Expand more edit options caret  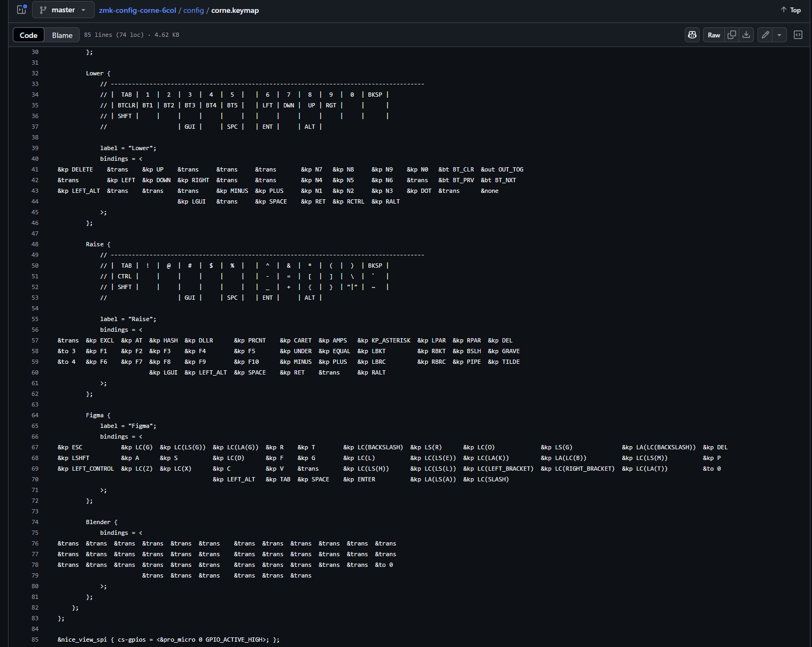(779, 35)
